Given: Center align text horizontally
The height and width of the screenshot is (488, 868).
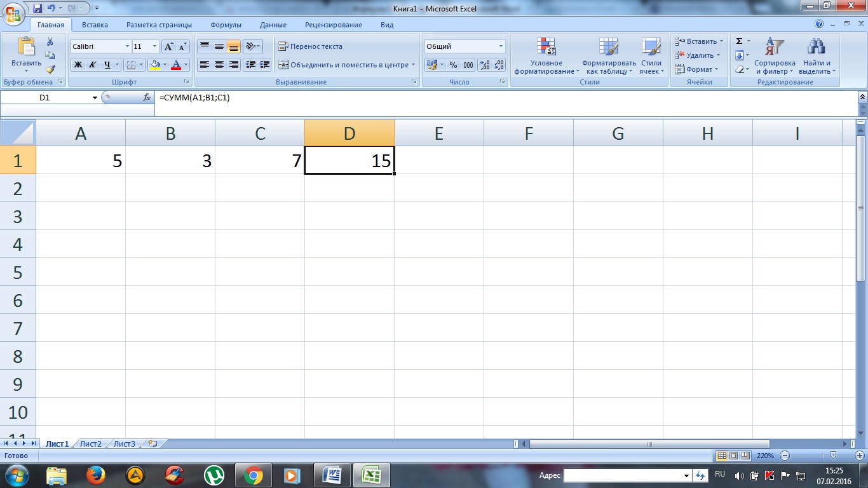Looking at the screenshot, I should coord(219,65).
